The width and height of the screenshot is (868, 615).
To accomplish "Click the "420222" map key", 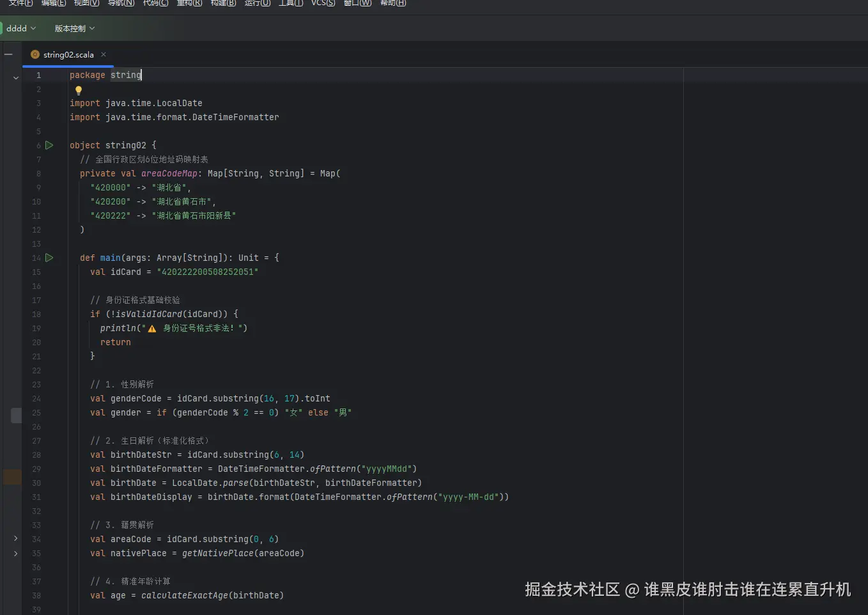I will coord(111,215).
